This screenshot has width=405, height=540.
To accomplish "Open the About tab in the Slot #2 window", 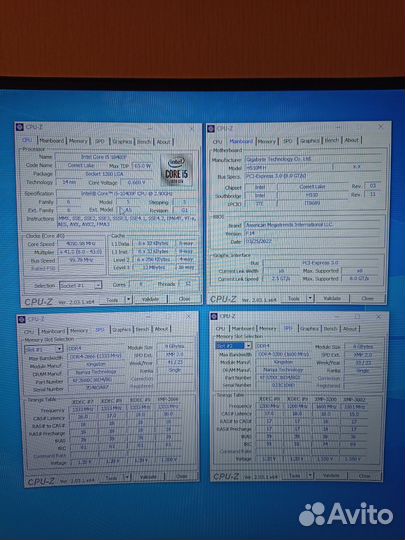I will [x=350, y=329].
